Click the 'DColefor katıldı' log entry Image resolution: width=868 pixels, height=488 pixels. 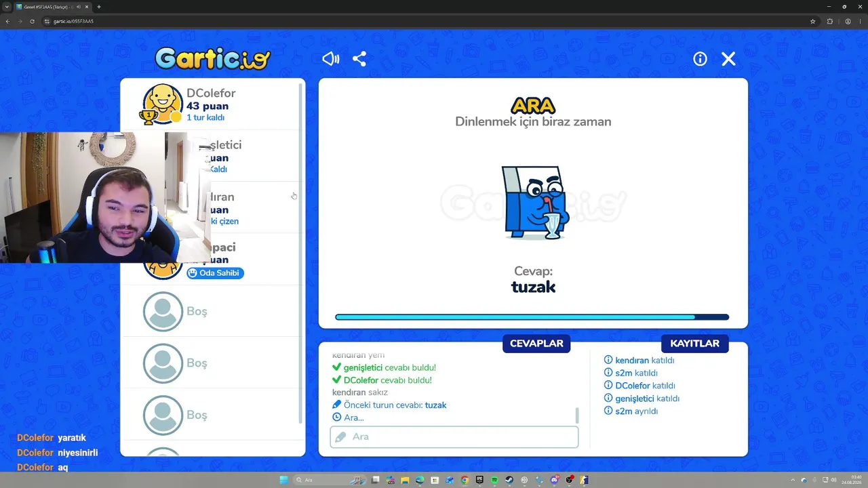click(x=639, y=386)
